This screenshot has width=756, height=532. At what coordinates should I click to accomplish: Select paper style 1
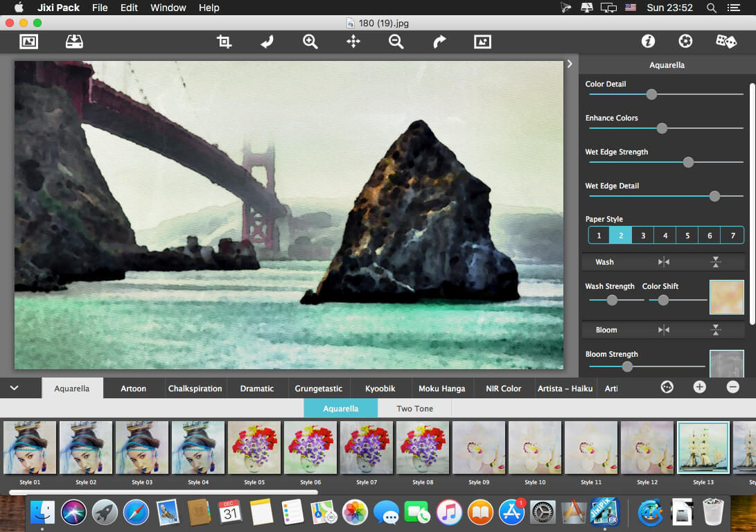click(599, 236)
